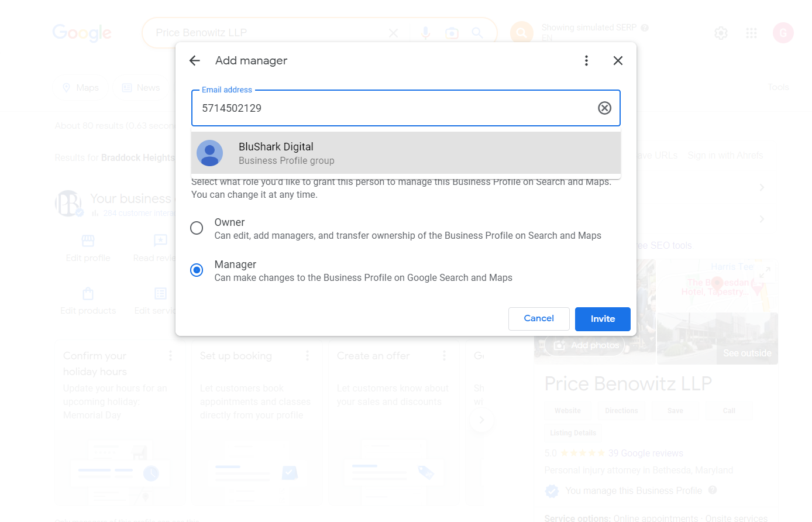Start voice search with microphone icon
Viewport: 812px width, 522px height.
[426, 33]
